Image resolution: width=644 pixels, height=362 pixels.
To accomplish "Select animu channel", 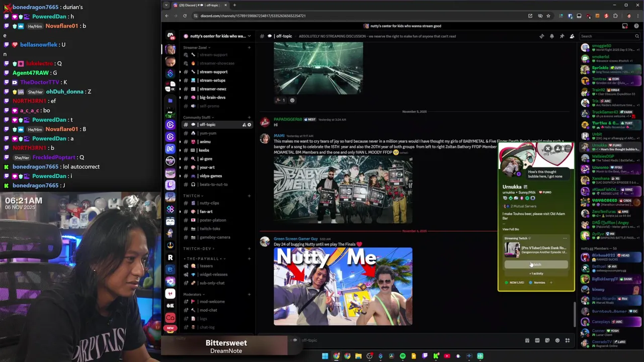I will click(216, 142).
